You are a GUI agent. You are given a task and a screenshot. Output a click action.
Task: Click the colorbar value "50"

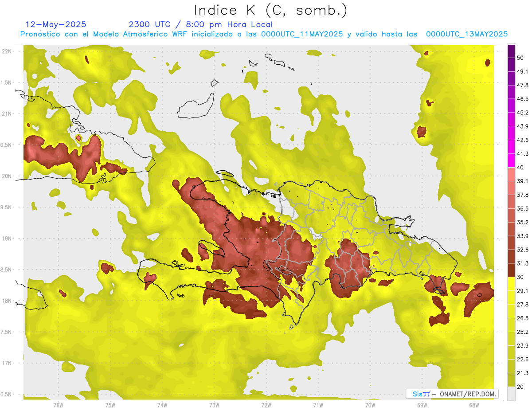coord(520,58)
